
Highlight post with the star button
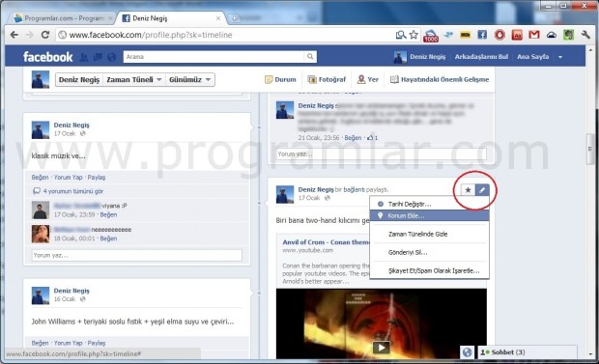(468, 190)
